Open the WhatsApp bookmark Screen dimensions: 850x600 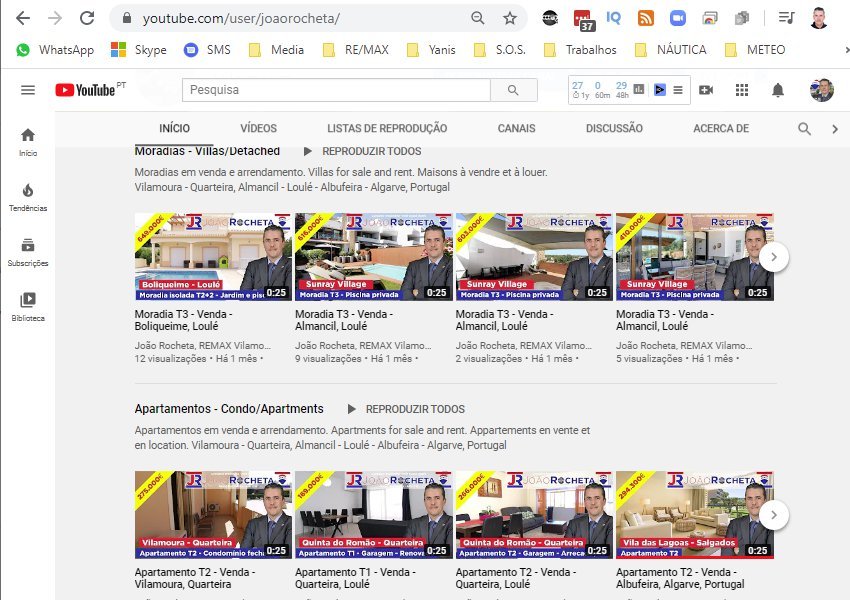[55, 50]
